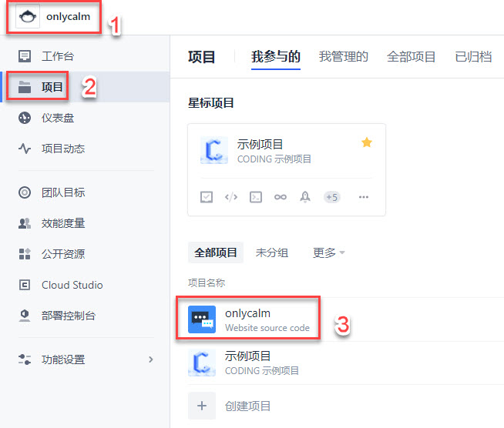Click the onlycalm team avatar icon
Viewport: 504px width, 428px height.
29,17
